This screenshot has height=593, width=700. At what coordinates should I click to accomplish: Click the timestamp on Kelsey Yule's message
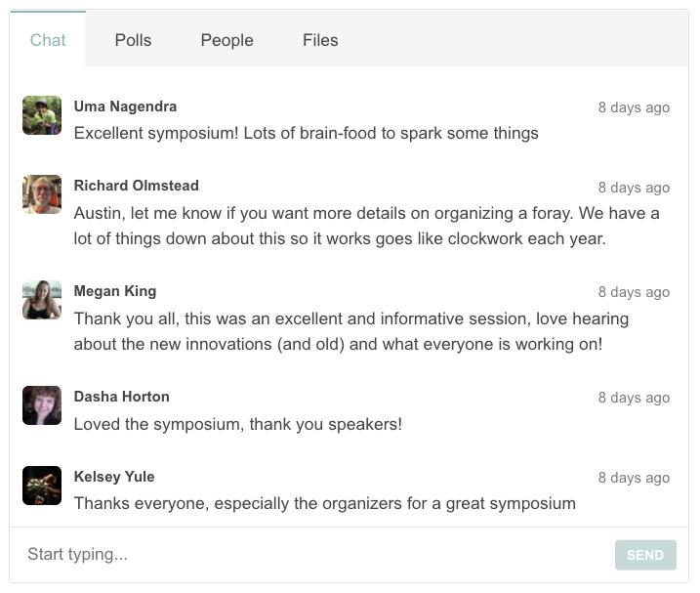tap(634, 478)
